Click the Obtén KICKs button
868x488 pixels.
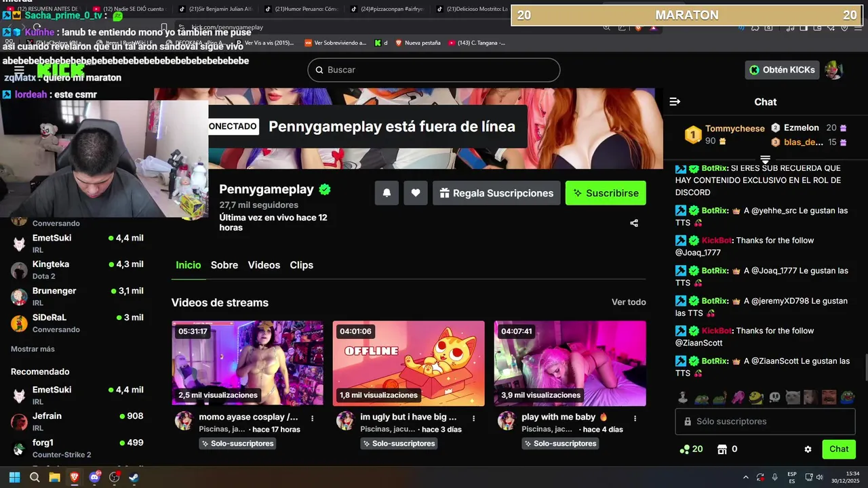pyautogui.click(x=783, y=70)
